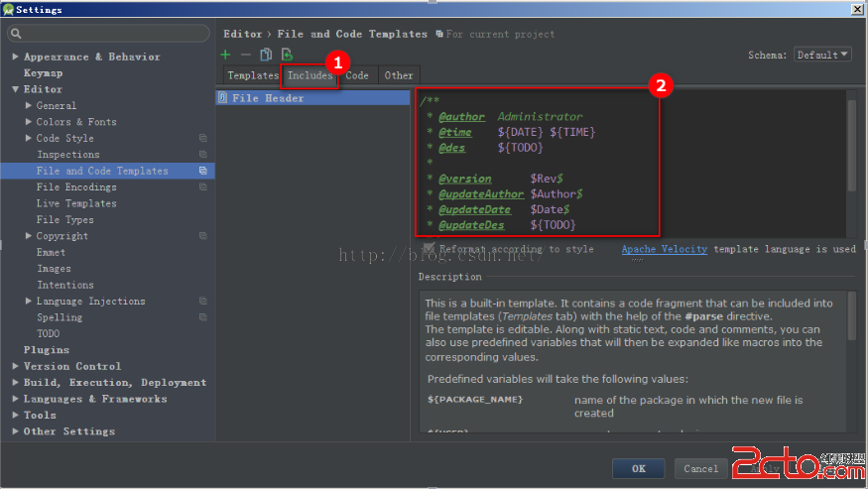Click the Cancel button

(x=700, y=468)
